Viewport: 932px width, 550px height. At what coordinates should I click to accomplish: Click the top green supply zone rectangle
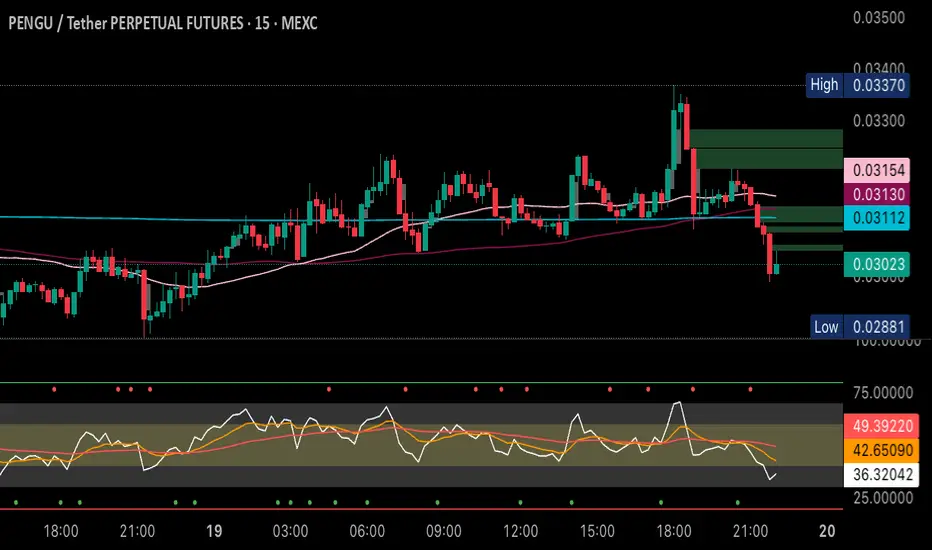(766, 139)
